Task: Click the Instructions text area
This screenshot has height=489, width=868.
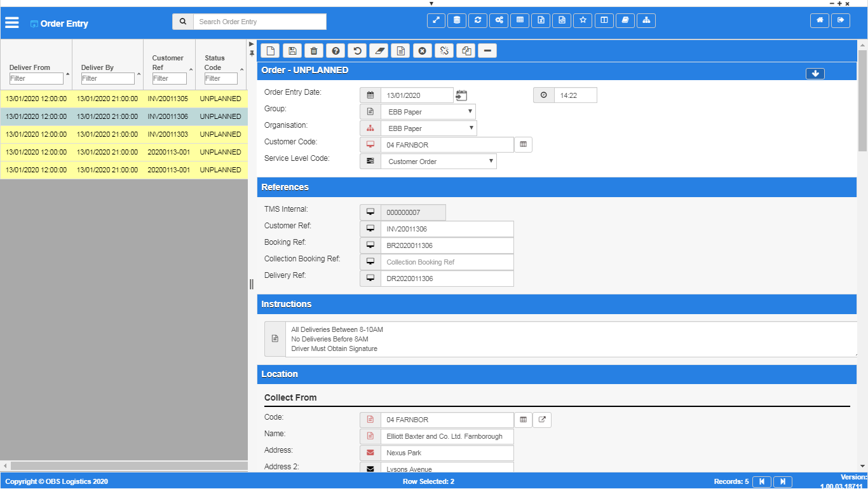Action: [x=571, y=339]
